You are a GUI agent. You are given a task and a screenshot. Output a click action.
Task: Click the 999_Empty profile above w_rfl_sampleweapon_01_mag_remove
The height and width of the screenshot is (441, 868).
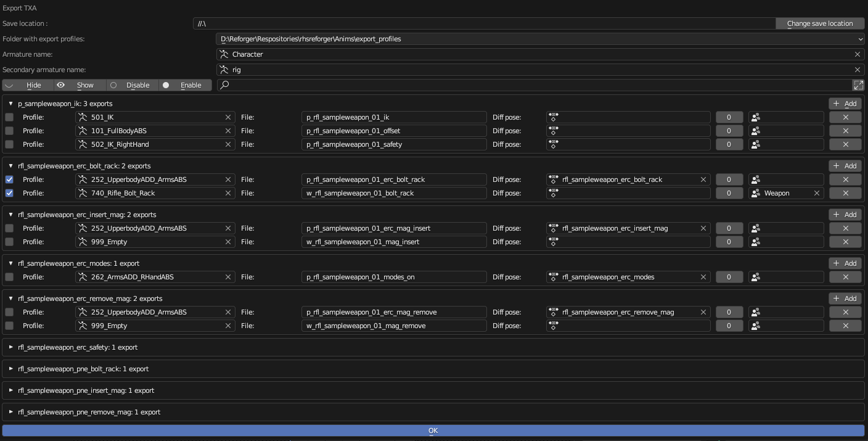tap(155, 326)
